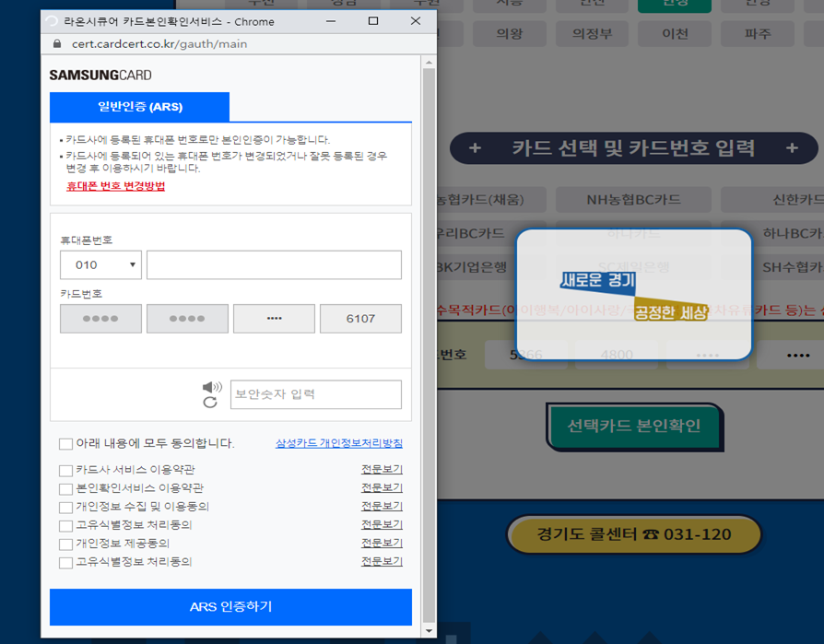This screenshot has height=644, width=824.
Task: Play the audio security number (speaker icon)
Action: [x=212, y=387]
